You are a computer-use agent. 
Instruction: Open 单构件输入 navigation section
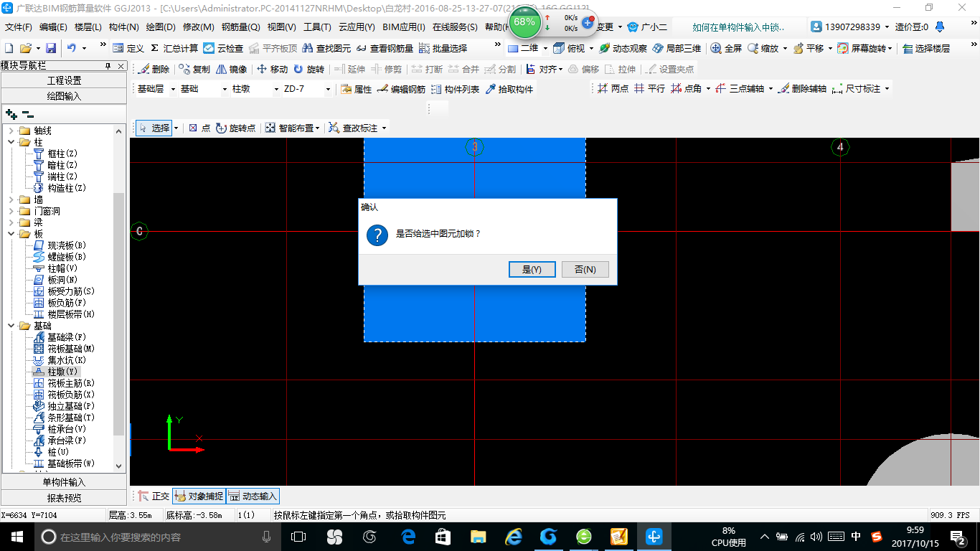[64, 482]
